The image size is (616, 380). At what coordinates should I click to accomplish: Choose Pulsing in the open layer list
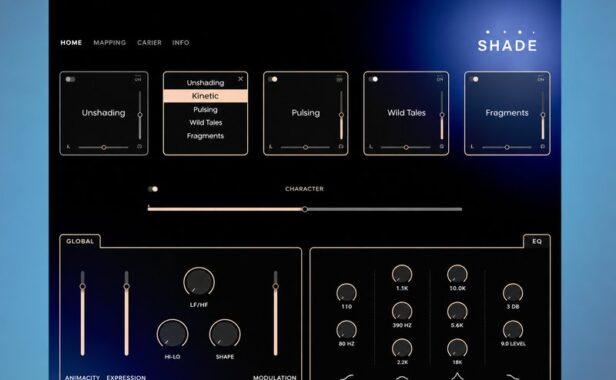click(205, 109)
